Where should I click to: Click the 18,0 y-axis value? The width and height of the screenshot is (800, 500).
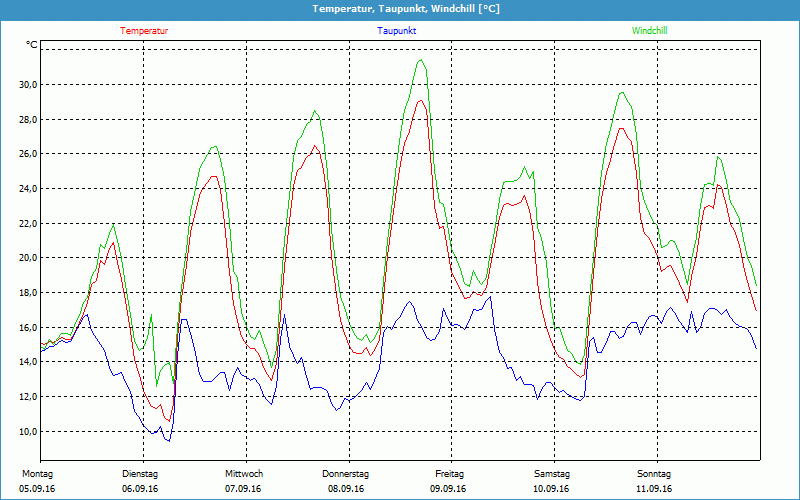click(x=28, y=293)
